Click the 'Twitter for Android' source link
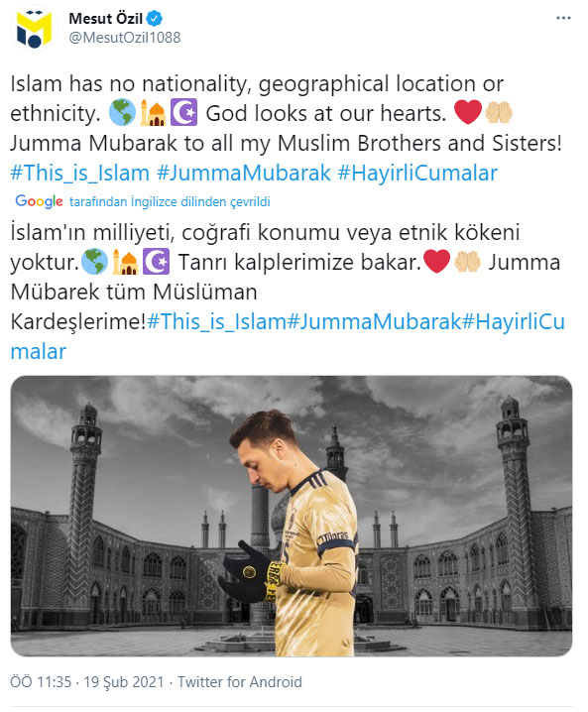The image size is (588, 712). [x=240, y=682]
